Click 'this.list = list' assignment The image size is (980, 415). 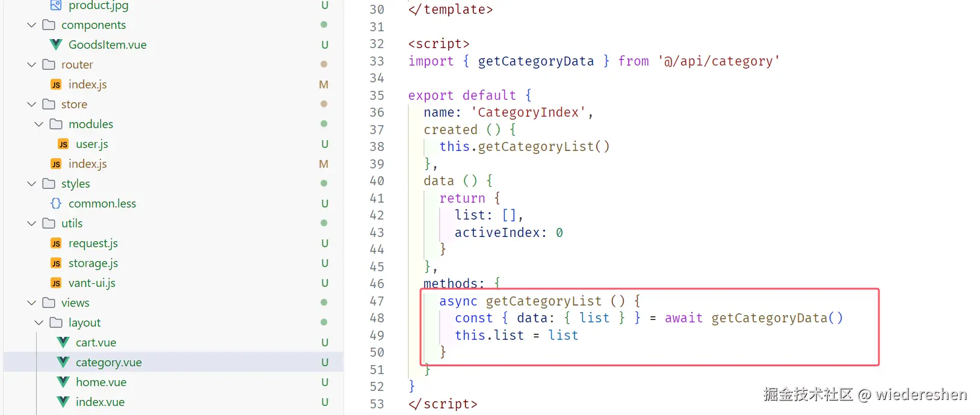(x=517, y=336)
